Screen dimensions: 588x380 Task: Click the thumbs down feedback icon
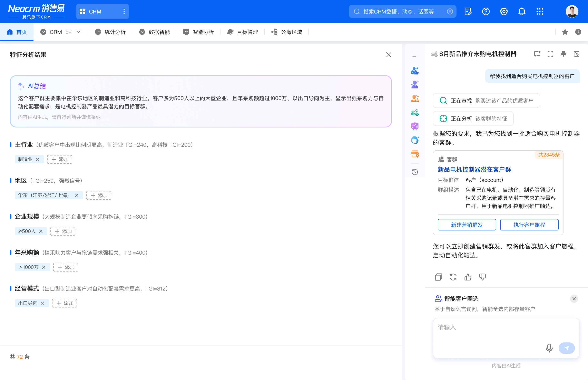pyautogui.click(x=482, y=277)
